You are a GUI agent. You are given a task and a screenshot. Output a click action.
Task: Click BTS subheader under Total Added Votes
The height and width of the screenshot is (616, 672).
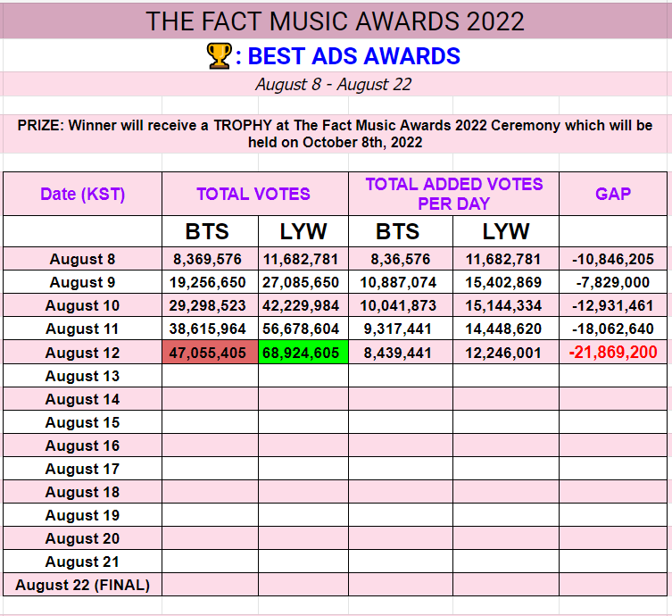[x=401, y=231]
